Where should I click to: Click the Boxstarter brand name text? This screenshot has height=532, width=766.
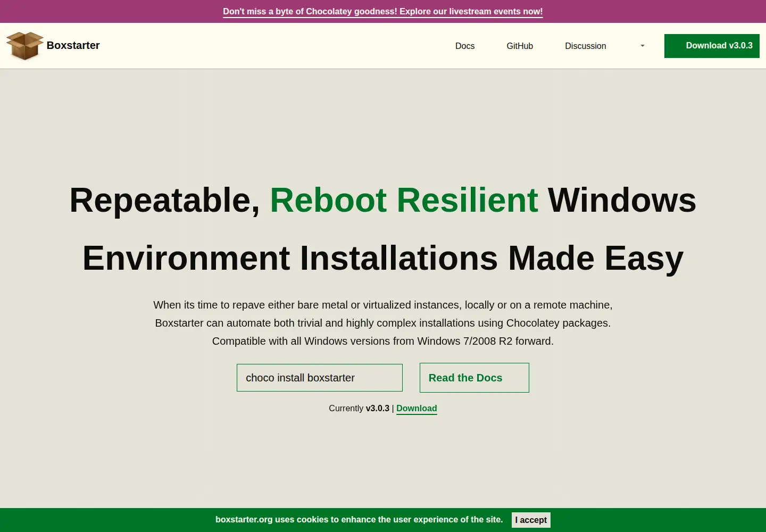[x=73, y=46]
